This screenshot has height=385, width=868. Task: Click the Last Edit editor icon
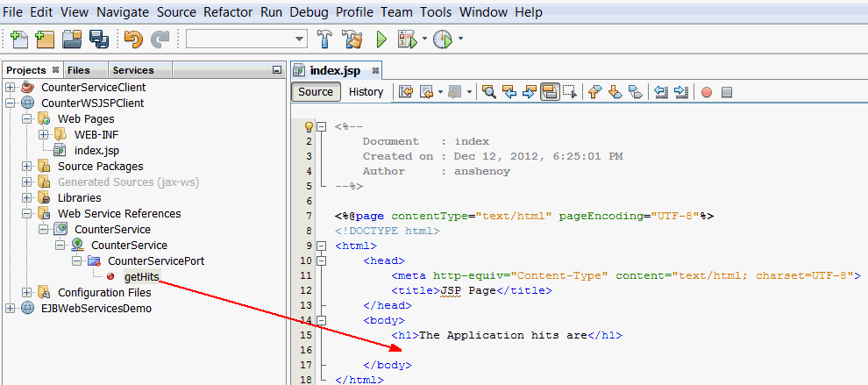406,92
